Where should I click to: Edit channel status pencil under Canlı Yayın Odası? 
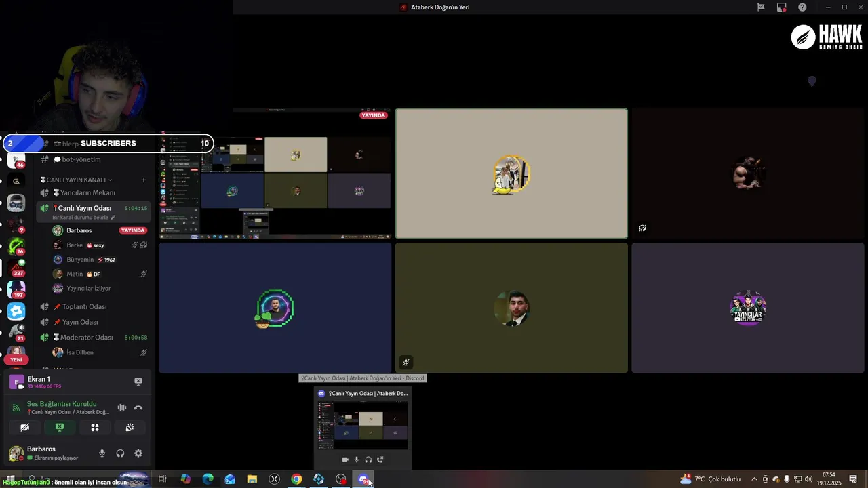(113, 218)
